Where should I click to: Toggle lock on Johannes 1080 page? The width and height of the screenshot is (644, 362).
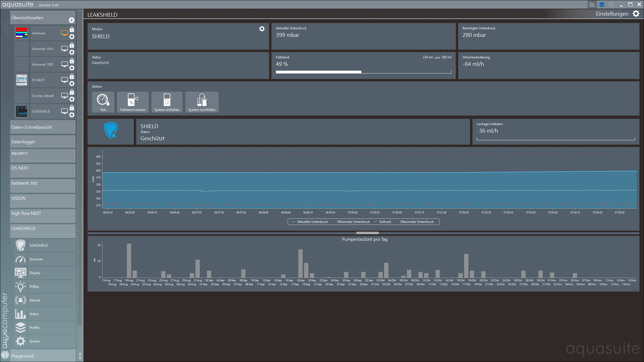[72, 61]
